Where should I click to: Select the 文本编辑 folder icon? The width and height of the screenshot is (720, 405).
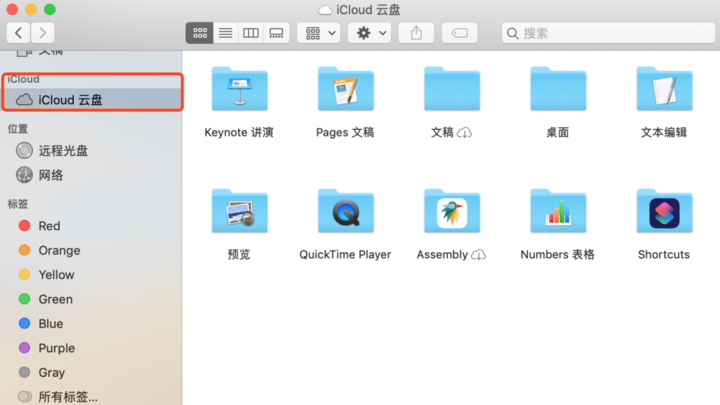coord(664,89)
